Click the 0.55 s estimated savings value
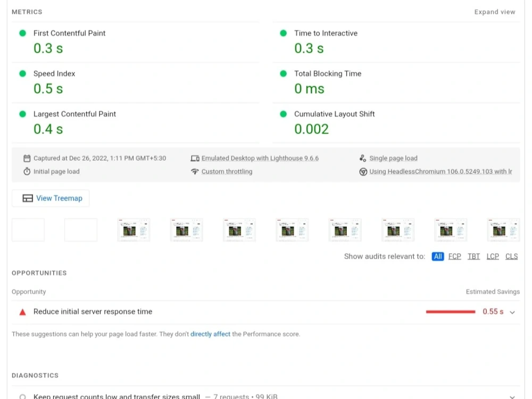Viewport: 532px width, 399px height. [x=493, y=312]
